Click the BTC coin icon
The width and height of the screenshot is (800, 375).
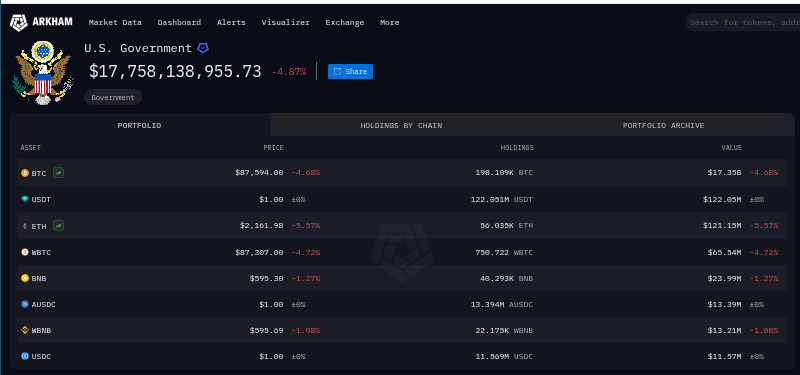[x=24, y=173]
